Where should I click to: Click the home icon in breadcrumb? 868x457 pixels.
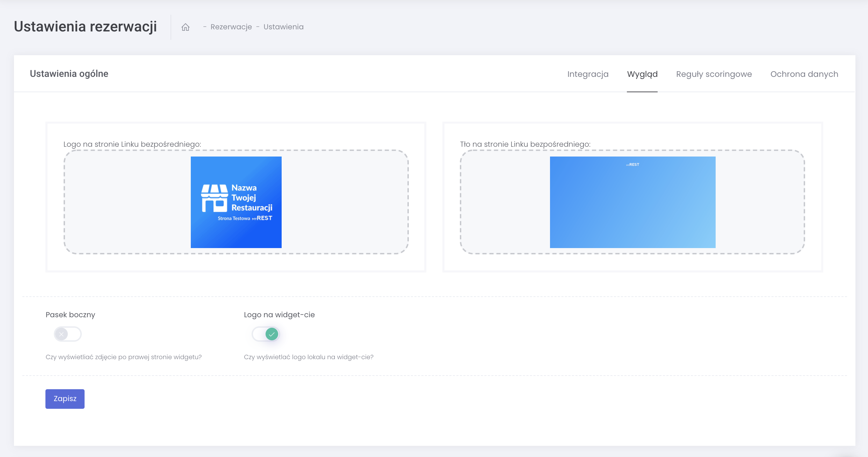185,27
